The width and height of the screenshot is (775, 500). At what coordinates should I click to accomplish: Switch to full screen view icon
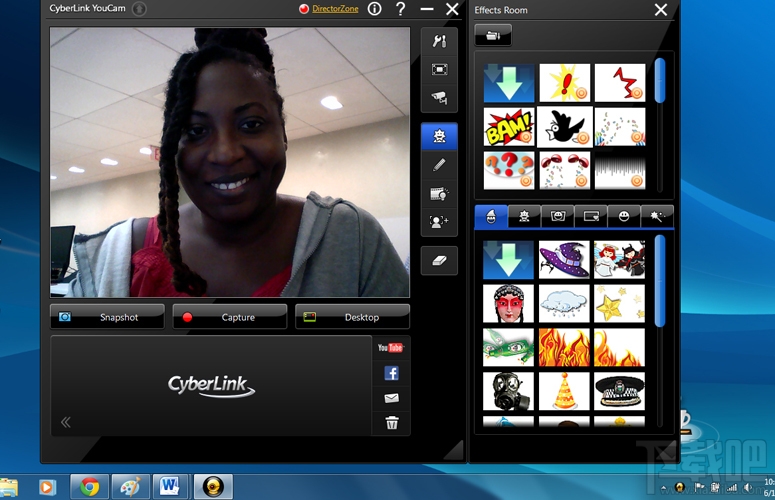point(439,69)
